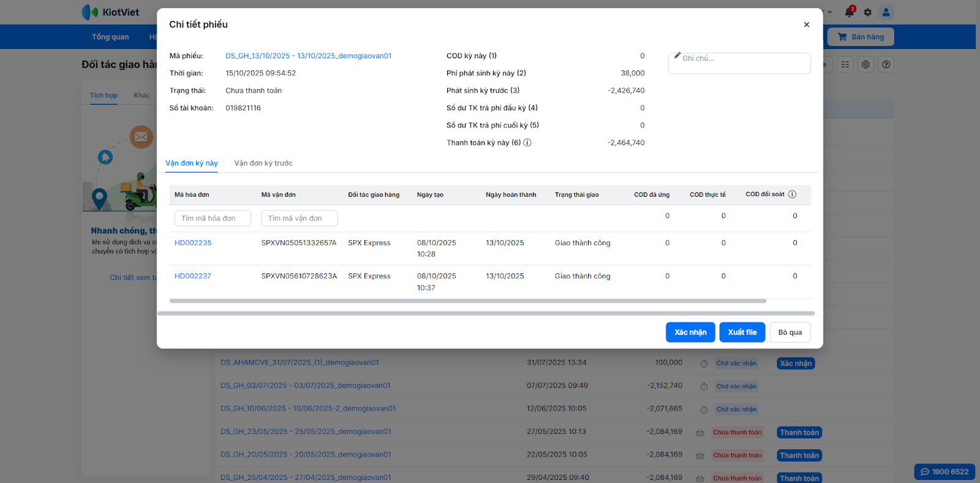This screenshot has width=980, height=483.
Task: Click the info icon beside COD đối soát
Action: coord(792,194)
